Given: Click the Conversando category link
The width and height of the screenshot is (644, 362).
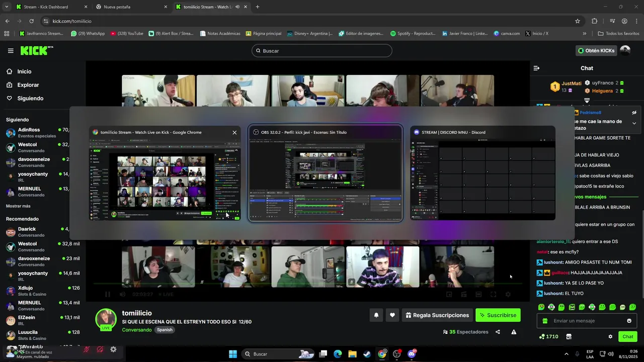Looking at the screenshot, I should (x=136, y=330).
